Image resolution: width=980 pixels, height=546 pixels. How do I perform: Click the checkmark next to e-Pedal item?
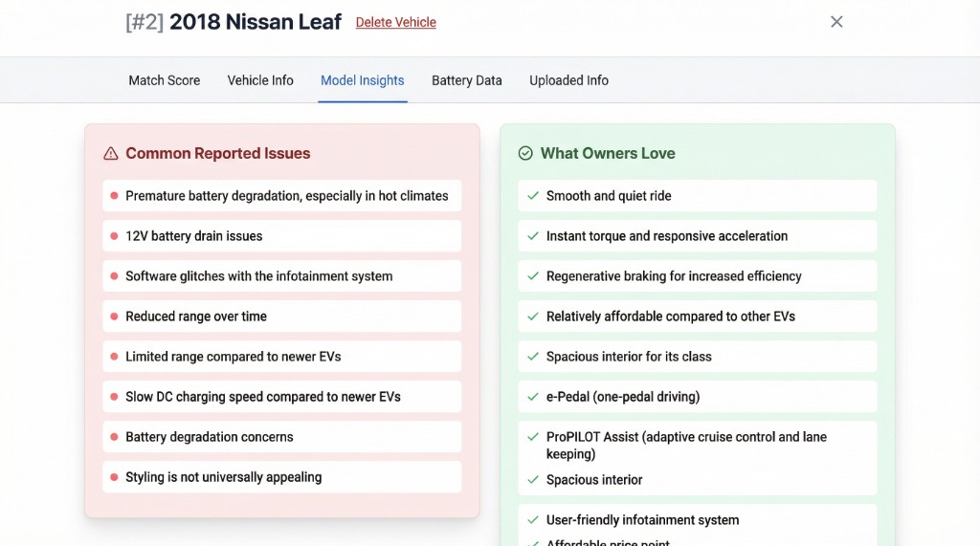533,397
